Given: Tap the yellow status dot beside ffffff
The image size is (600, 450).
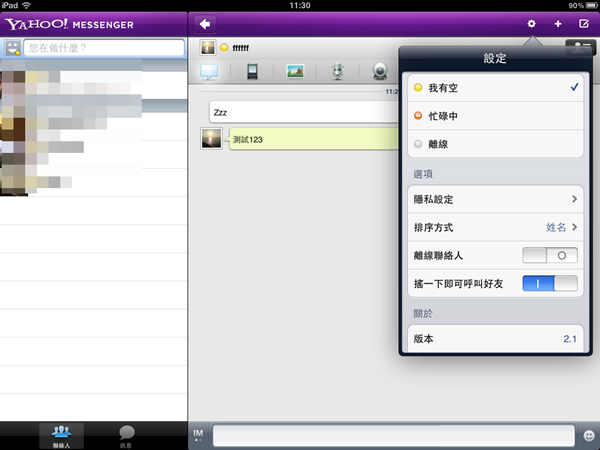Looking at the screenshot, I should pos(224,48).
